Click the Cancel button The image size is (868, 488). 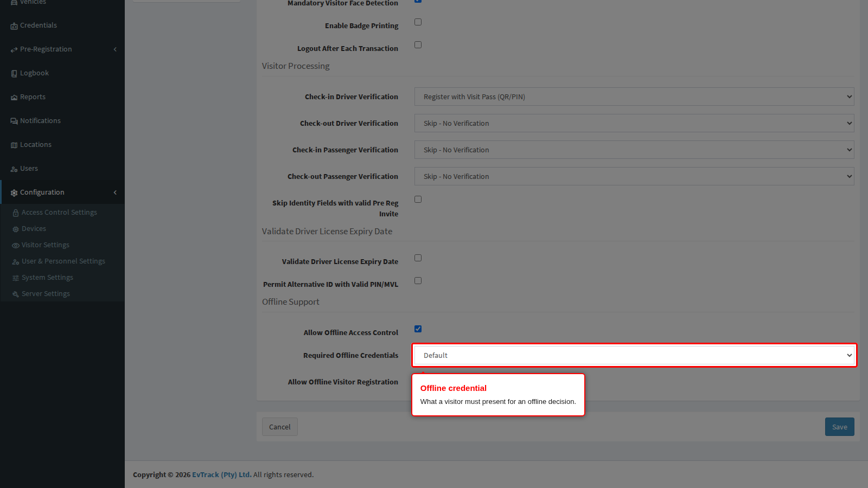point(279,427)
